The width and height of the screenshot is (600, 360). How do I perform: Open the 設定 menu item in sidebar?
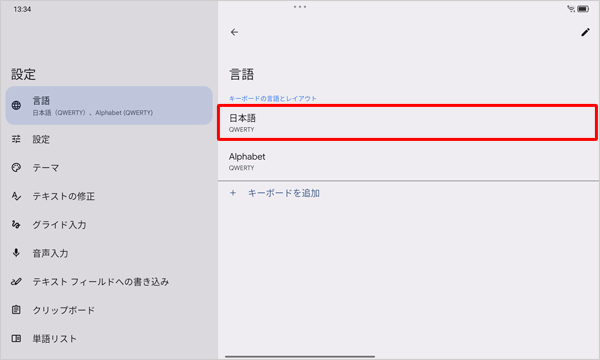pos(109,139)
